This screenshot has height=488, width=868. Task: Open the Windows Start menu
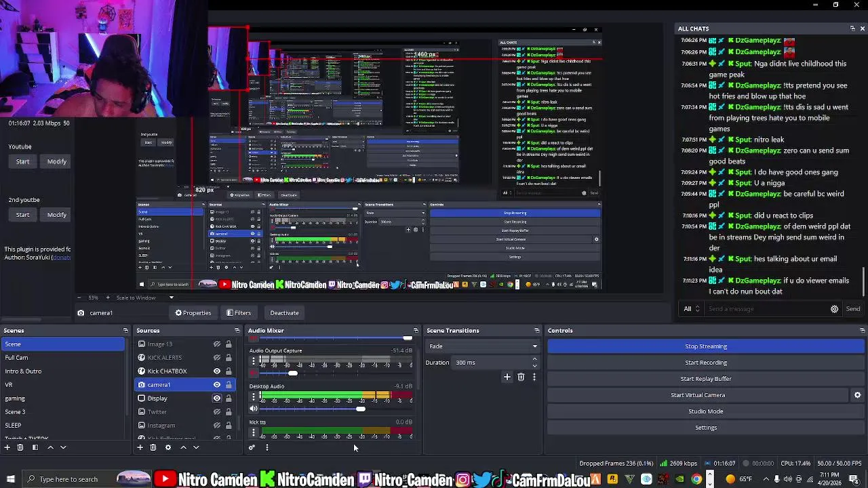(10, 479)
